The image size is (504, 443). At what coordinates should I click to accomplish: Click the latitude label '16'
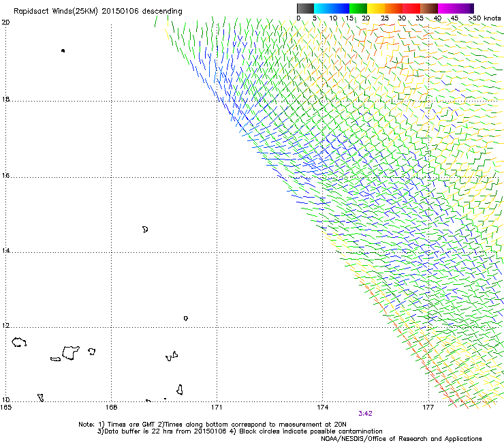click(x=5, y=176)
